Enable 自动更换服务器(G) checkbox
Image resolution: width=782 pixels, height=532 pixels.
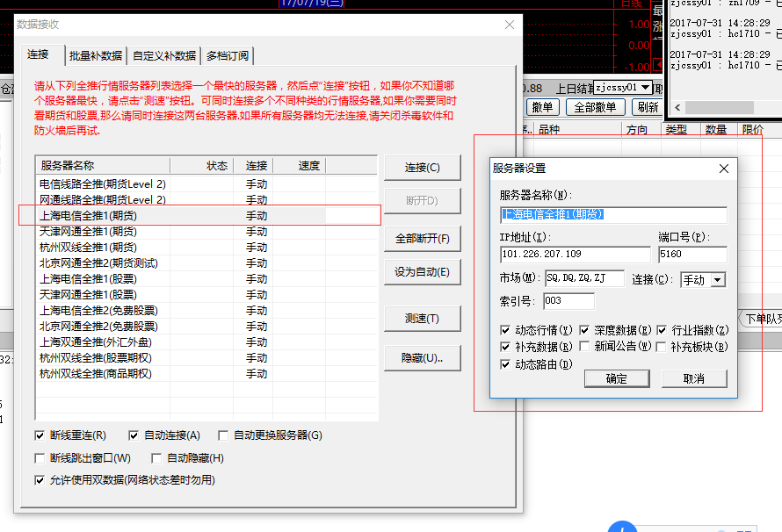tap(223, 435)
